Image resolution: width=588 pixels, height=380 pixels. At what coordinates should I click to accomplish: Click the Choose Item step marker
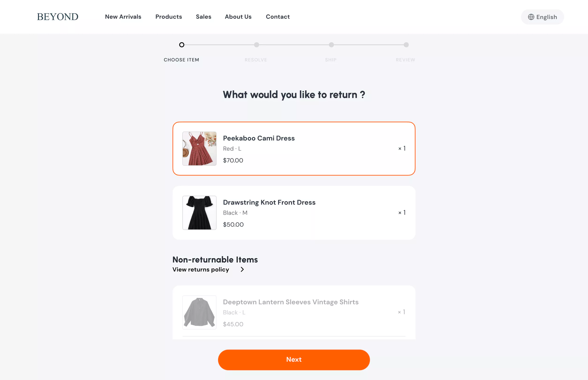point(182,45)
